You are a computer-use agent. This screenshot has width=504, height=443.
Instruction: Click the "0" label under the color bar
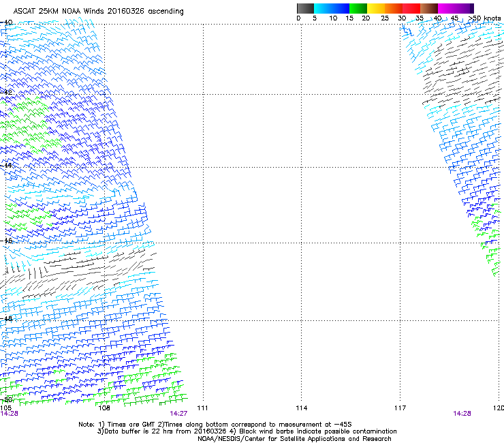pyautogui.click(x=298, y=18)
